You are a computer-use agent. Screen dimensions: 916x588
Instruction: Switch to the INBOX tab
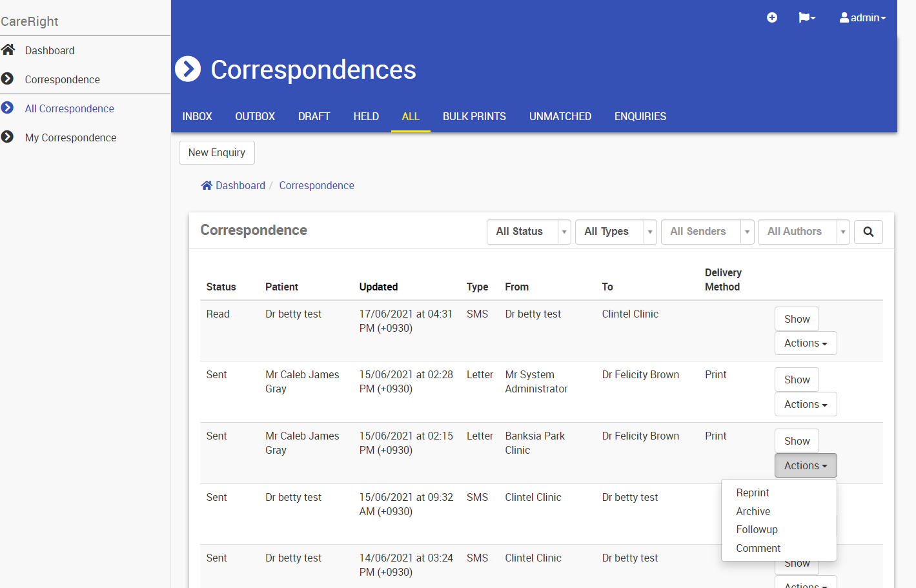pos(197,116)
